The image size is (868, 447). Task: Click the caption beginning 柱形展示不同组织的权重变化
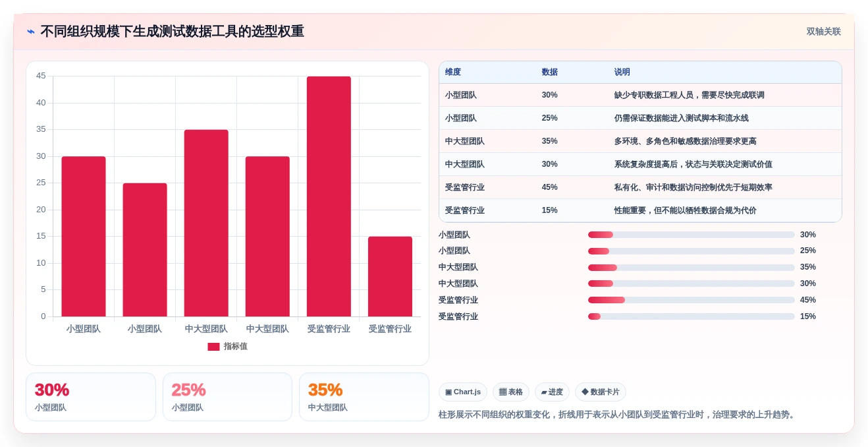tap(618, 415)
